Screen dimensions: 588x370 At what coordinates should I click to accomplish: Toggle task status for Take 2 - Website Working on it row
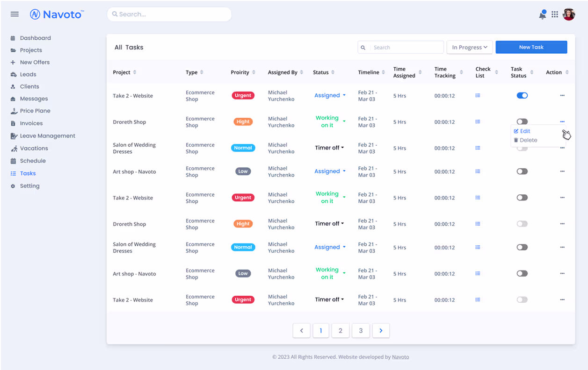[522, 198]
